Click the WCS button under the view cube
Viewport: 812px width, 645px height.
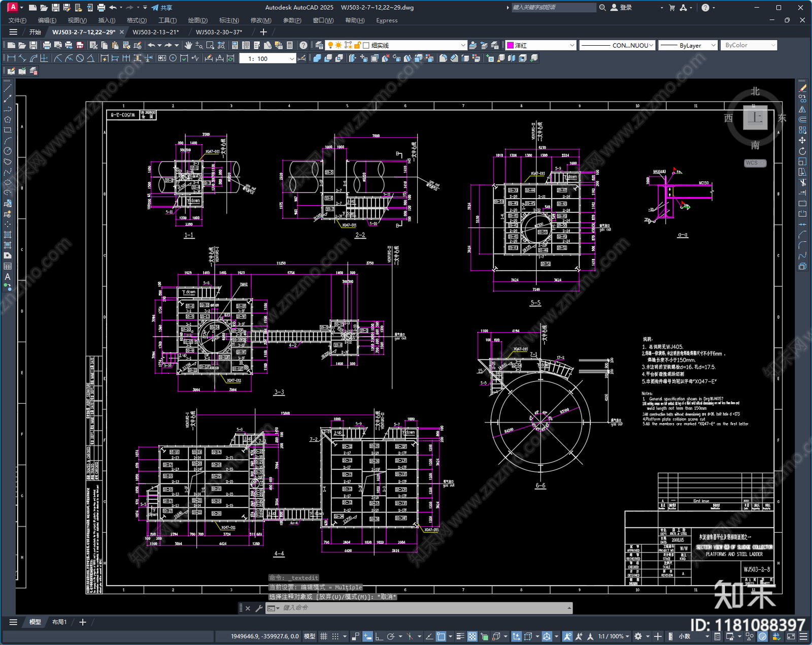pos(755,163)
